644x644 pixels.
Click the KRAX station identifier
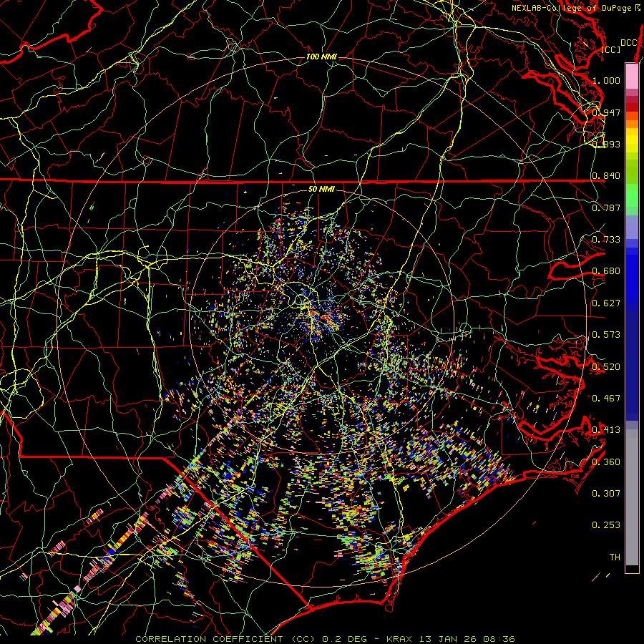coord(399,639)
